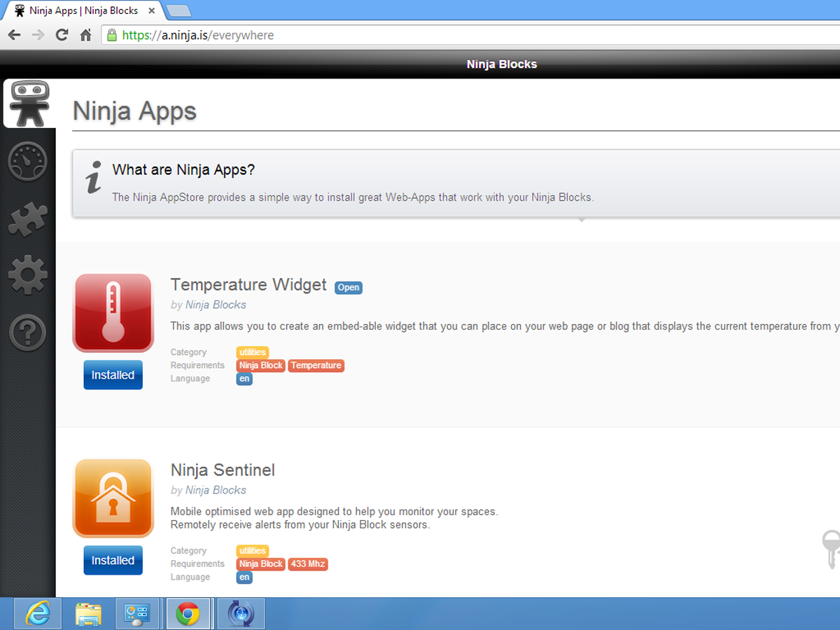840x630 pixels.
Task: Open a new browser tab
Action: (x=178, y=10)
